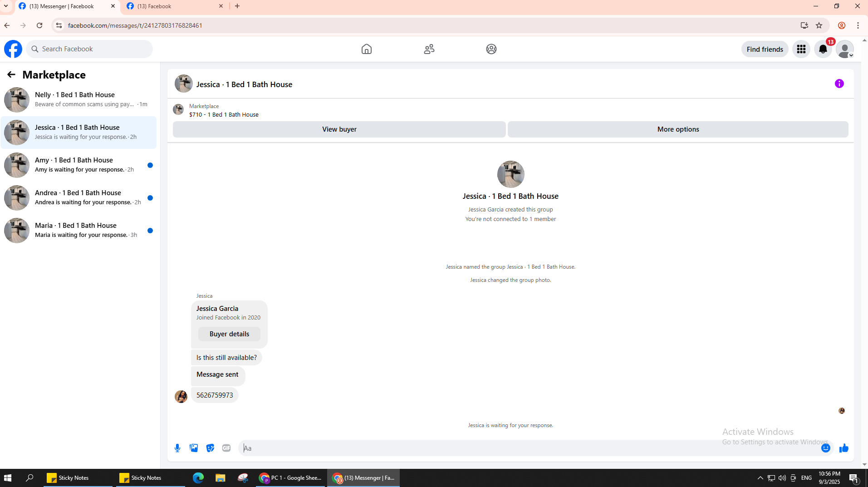Record a voice clip with microphone icon

(177, 448)
